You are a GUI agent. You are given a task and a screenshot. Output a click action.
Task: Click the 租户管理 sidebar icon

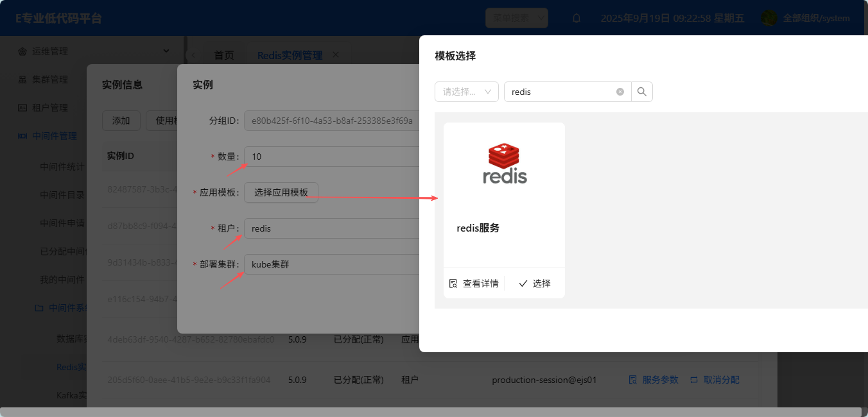point(22,108)
